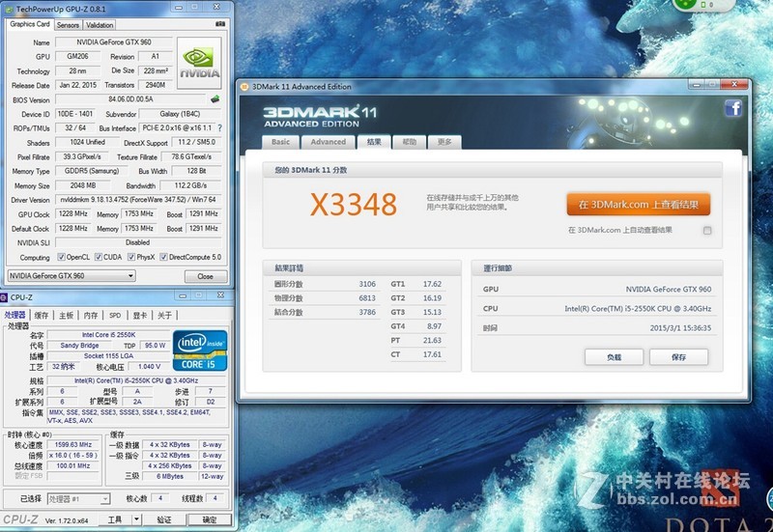Open the SPD tab in CPU-Z
Viewport: 773px width, 532px height.
[x=115, y=316]
